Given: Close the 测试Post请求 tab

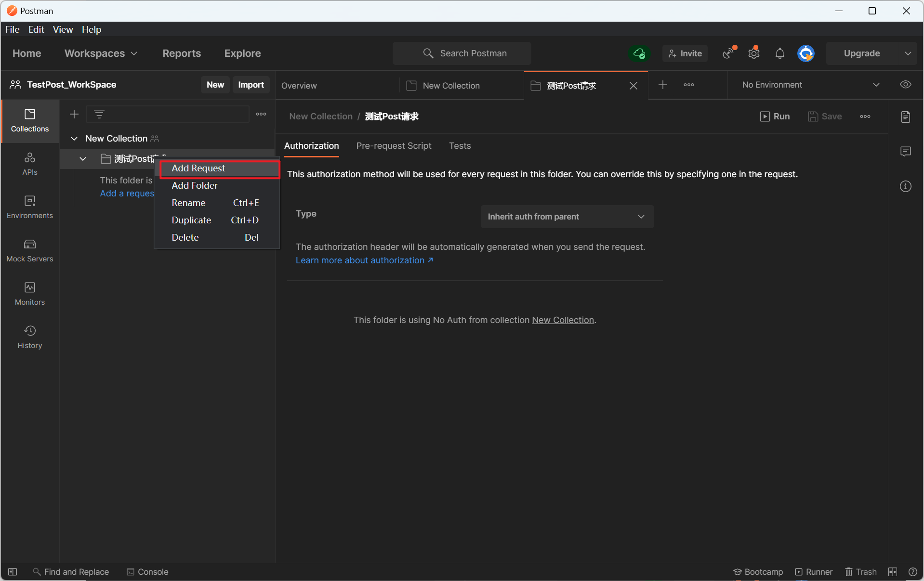Looking at the screenshot, I should (634, 86).
